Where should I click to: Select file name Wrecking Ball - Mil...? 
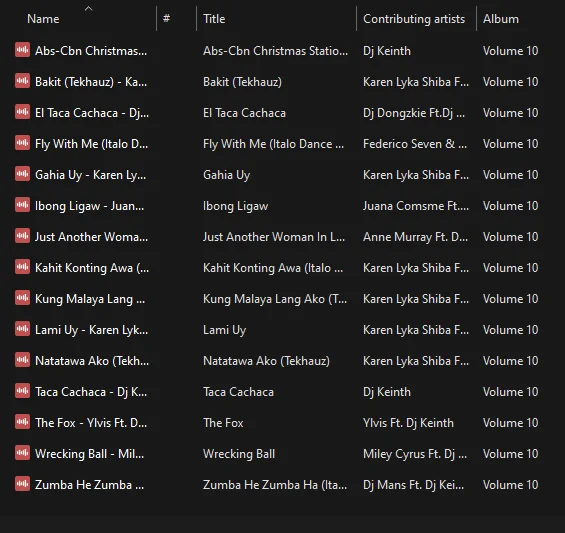[x=89, y=454]
